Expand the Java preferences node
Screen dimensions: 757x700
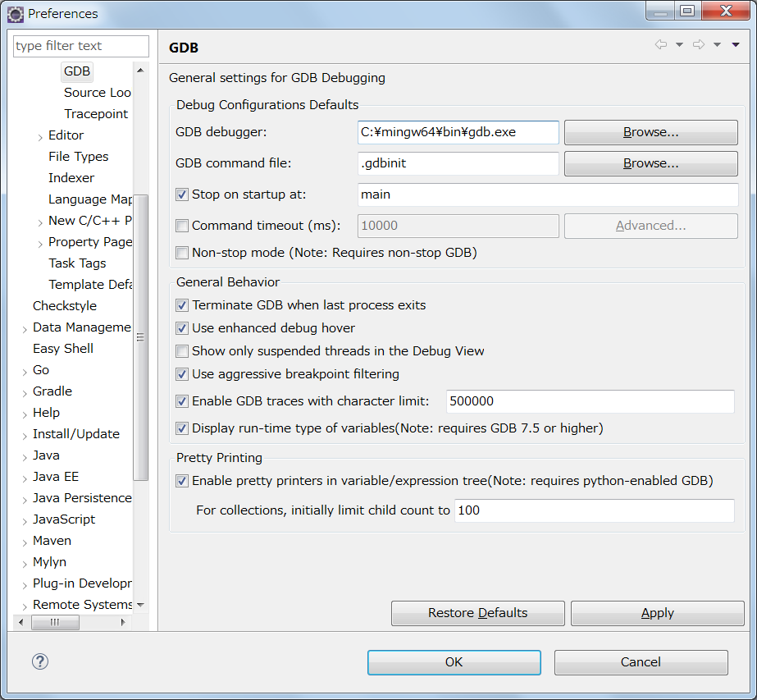click(x=25, y=455)
